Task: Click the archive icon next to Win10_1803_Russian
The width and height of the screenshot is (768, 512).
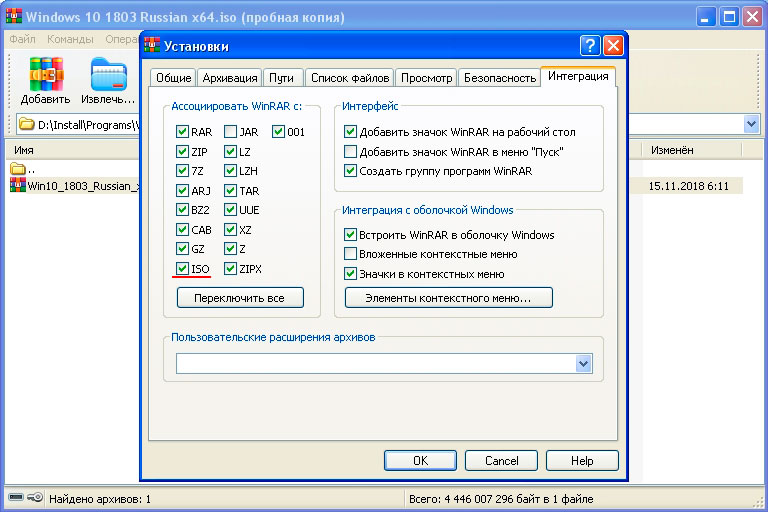Action: coord(18,186)
